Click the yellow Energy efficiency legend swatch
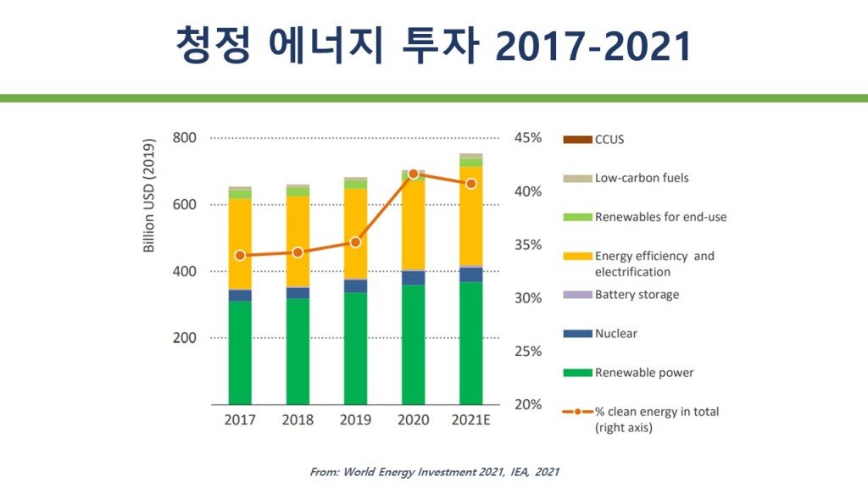 point(577,256)
